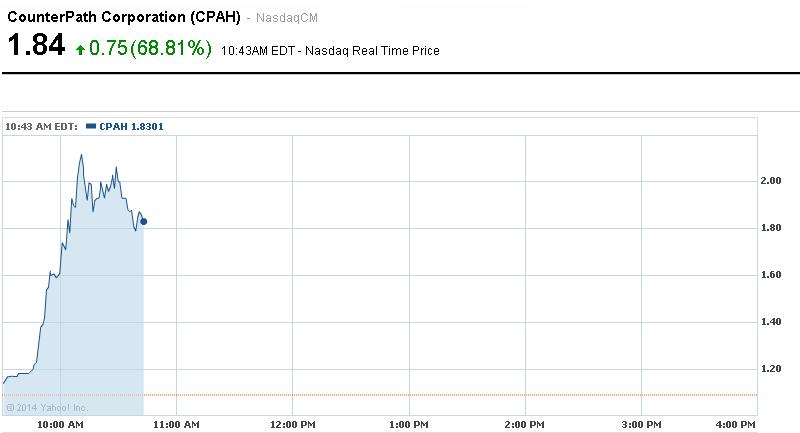Image resolution: width=800 pixels, height=433 pixels.
Task: Click the 2.00 price axis label
Action: pyautogui.click(x=771, y=181)
